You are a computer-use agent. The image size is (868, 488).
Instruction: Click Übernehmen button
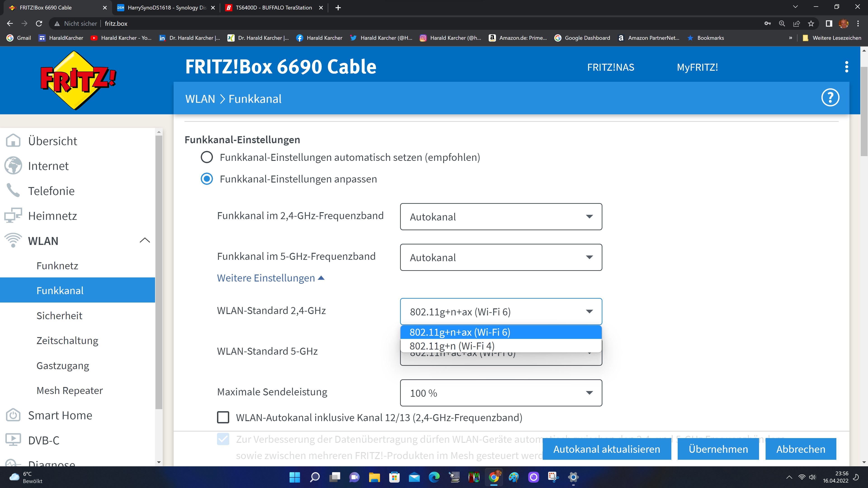[x=718, y=449]
